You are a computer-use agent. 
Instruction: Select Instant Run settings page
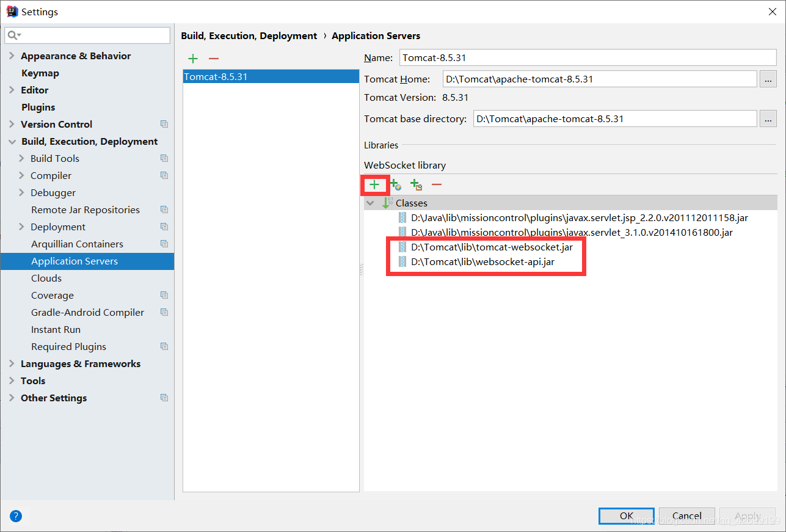tap(56, 329)
